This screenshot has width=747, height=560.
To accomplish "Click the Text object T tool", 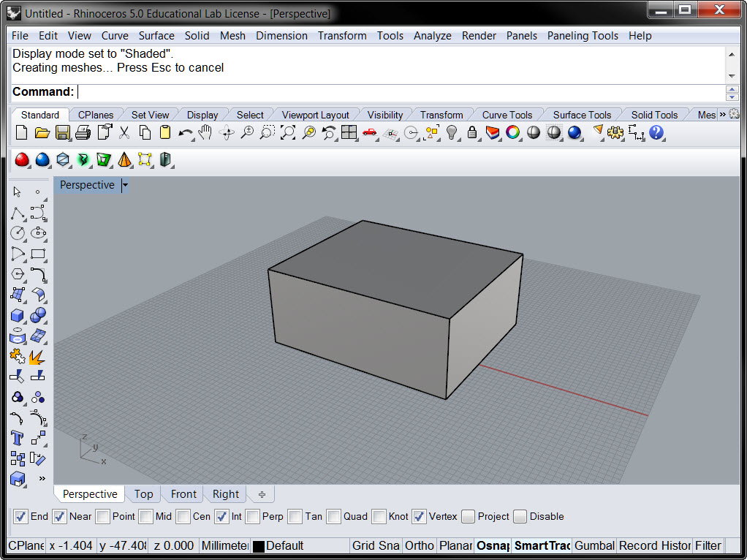I will [x=18, y=437].
